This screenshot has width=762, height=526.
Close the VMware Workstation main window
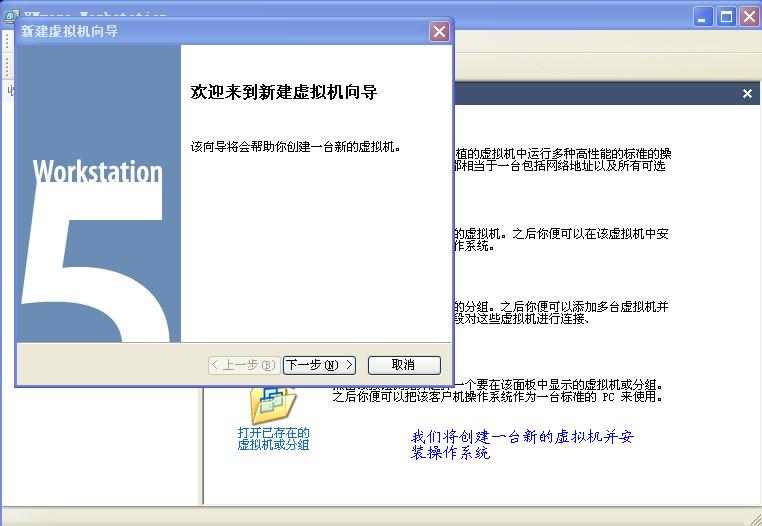coord(750,16)
